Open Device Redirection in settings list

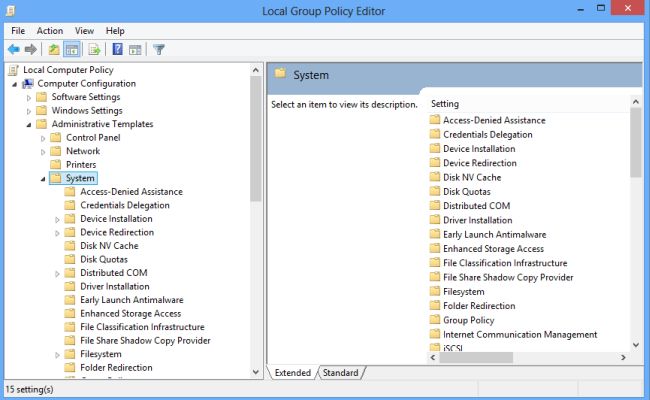click(480, 163)
